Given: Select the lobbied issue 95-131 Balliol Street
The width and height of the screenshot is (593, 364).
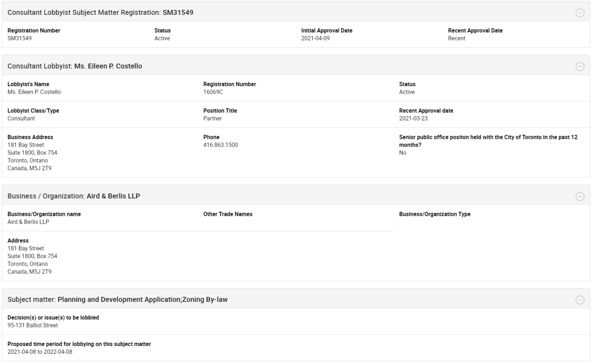Looking at the screenshot, I should [33, 326].
